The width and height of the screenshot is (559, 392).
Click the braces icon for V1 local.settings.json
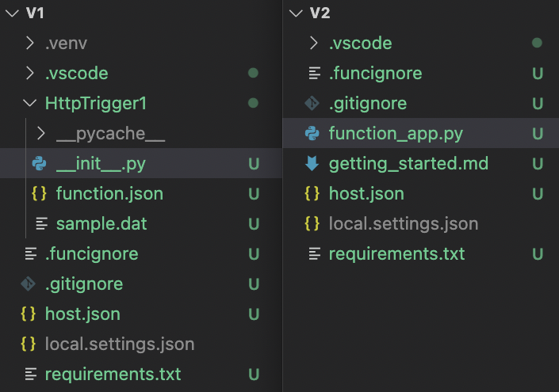click(x=29, y=344)
